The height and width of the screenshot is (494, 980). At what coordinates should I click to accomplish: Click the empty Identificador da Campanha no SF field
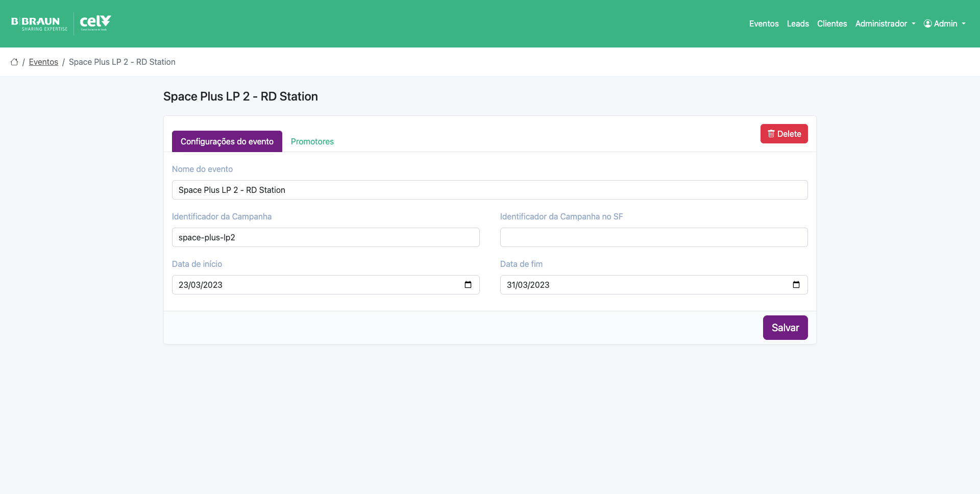click(x=653, y=237)
